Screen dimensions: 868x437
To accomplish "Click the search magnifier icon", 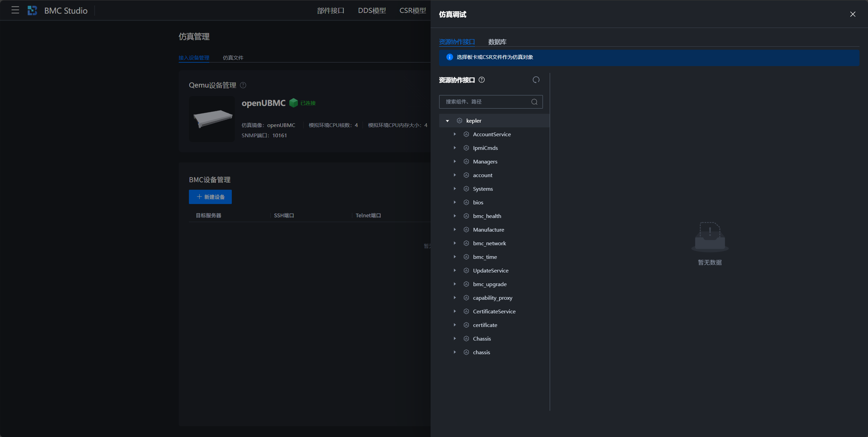I will pyautogui.click(x=534, y=102).
